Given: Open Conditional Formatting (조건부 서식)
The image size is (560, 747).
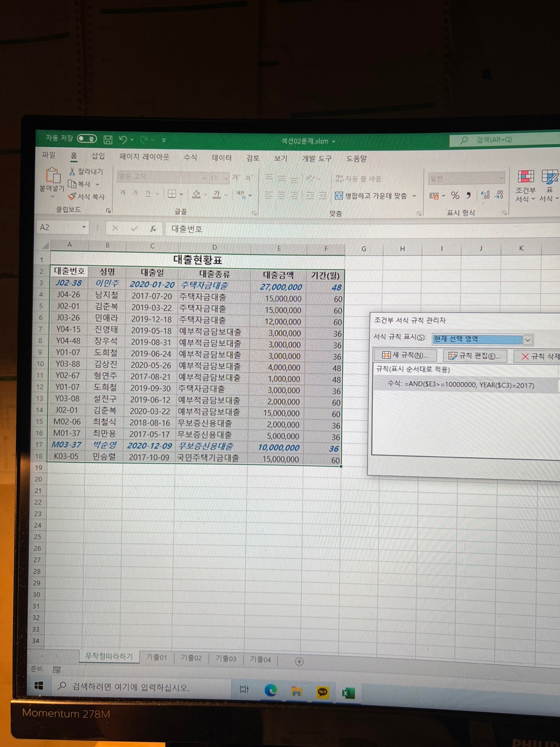Looking at the screenshot, I should coord(525,185).
